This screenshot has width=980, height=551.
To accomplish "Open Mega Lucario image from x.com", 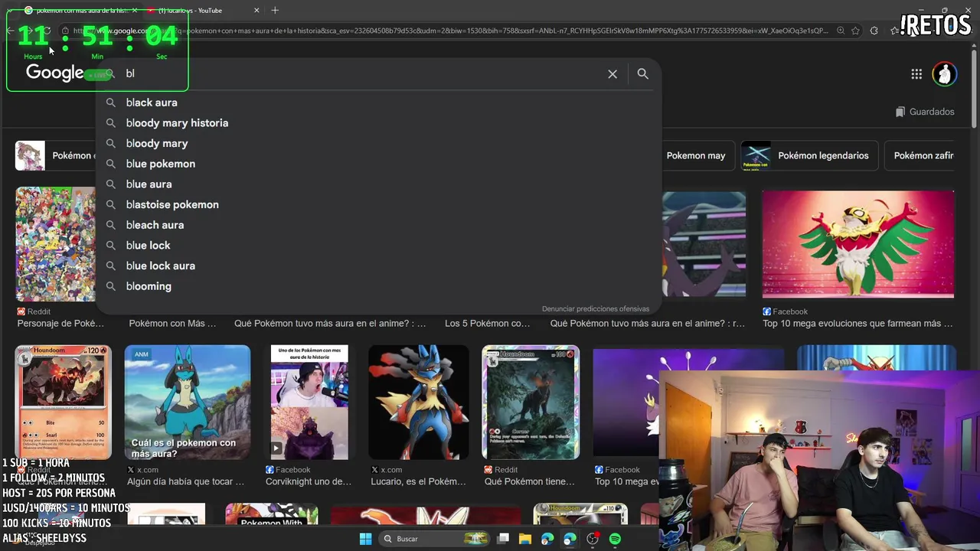I will [419, 403].
